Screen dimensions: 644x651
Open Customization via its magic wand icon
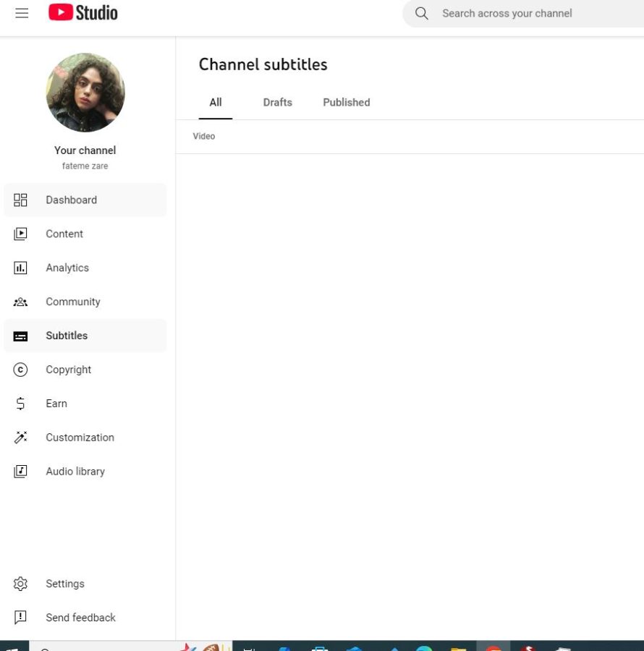tap(20, 438)
